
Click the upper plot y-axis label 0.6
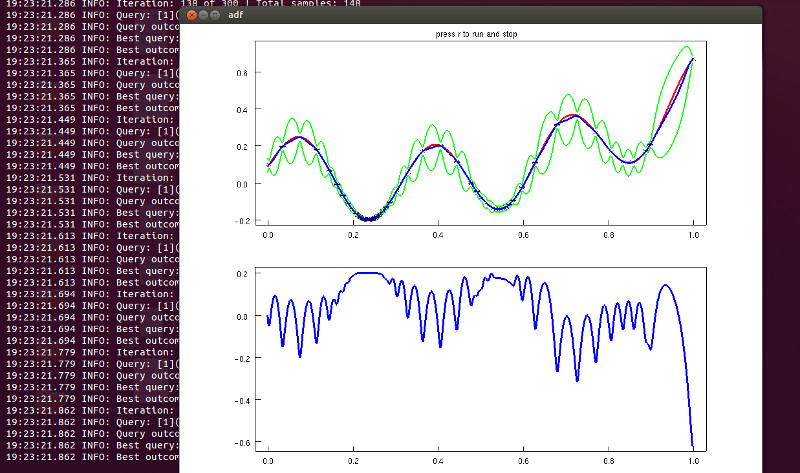pyautogui.click(x=242, y=72)
